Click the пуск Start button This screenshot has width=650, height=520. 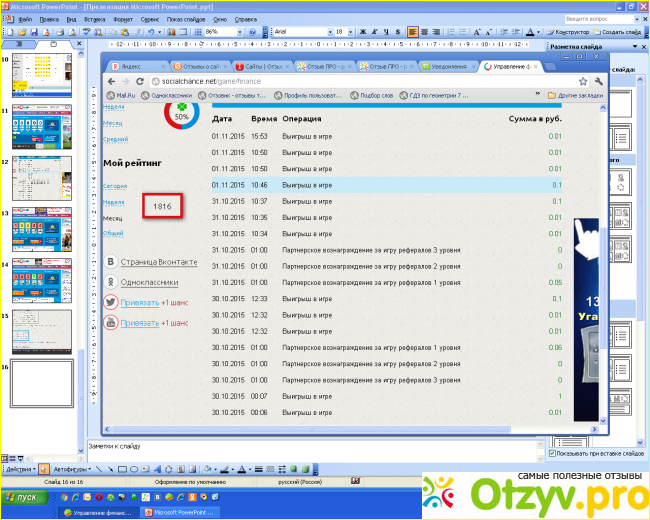24,497
